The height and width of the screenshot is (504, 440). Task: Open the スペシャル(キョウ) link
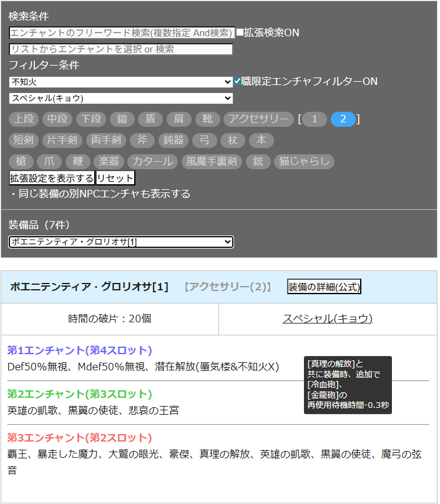[x=328, y=319]
